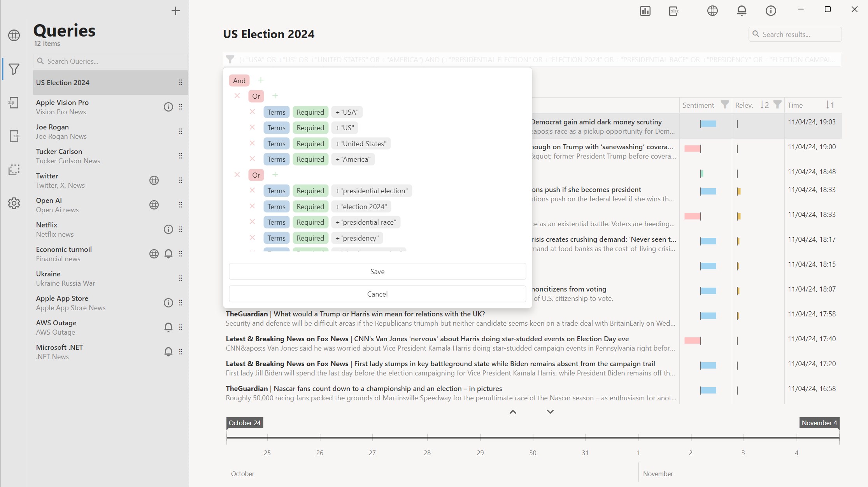Cancel the query editor dialog

377,294
